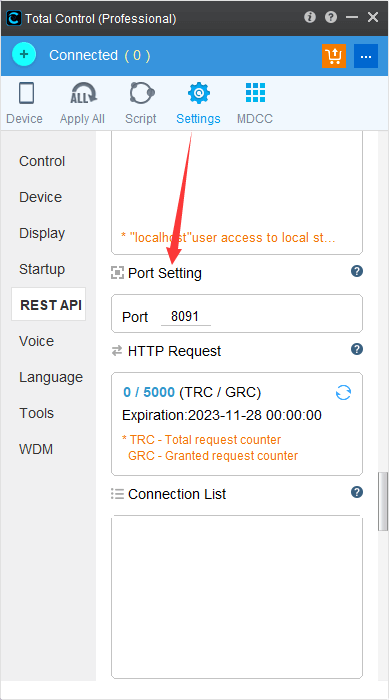Select REST API in settings sidebar
This screenshot has height=700, width=389.
point(49,304)
